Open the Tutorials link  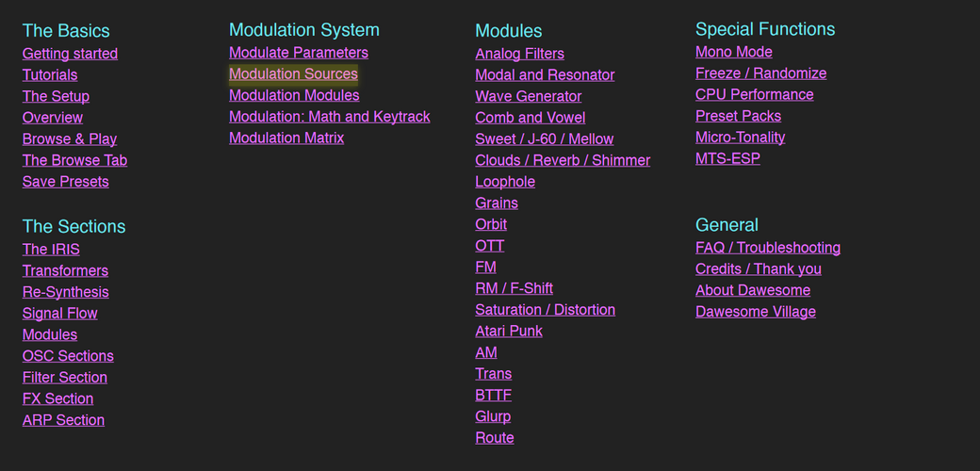click(50, 75)
